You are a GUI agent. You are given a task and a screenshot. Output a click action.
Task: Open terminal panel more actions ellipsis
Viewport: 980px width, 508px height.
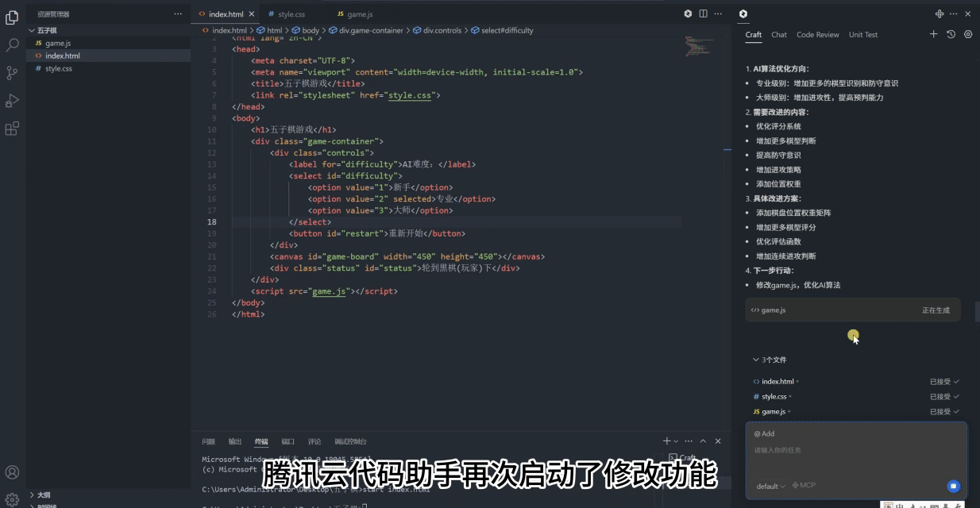point(688,441)
